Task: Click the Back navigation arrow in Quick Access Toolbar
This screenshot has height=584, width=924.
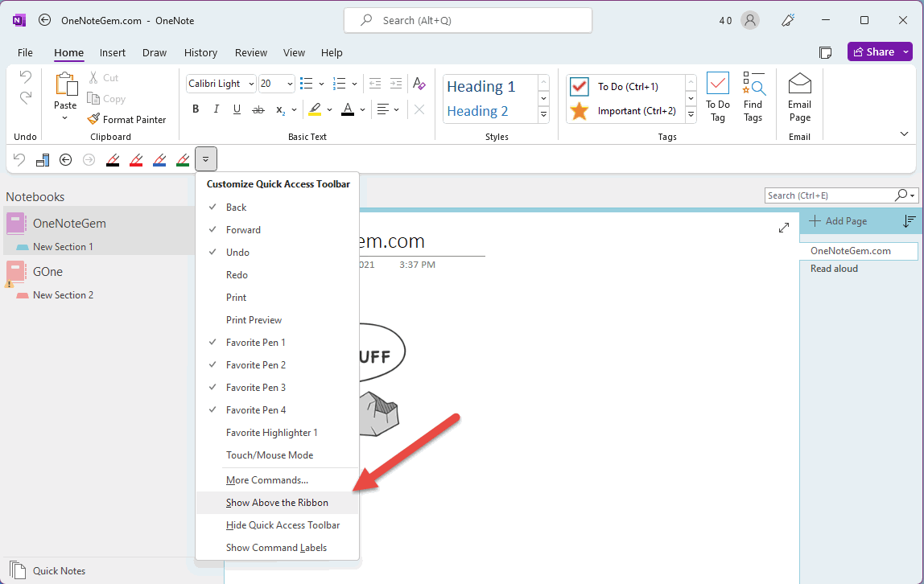Action: point(65,159)
